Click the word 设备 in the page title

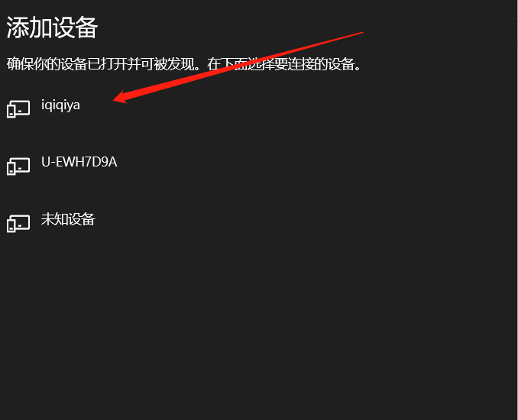[75, 27]
